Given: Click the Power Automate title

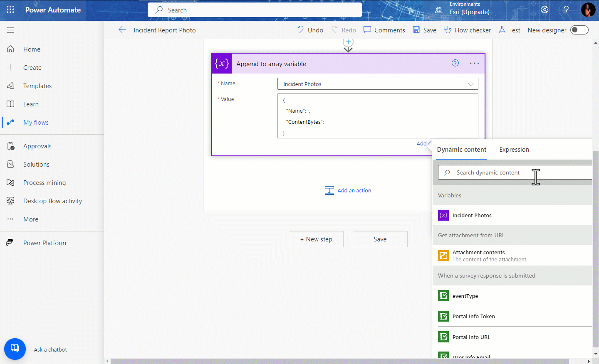Looking at the screenshot, I should tap(53, 10).
